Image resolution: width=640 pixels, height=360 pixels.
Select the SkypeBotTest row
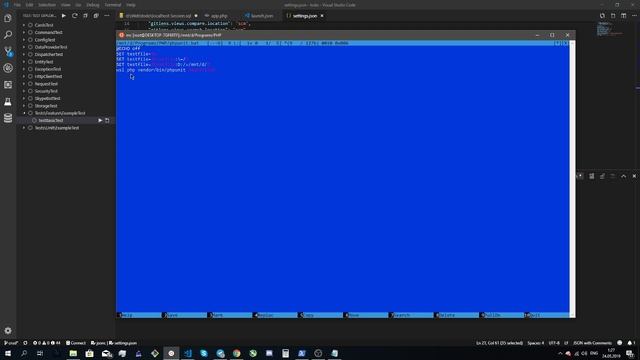pyautogui.click(x=65, y=98)
